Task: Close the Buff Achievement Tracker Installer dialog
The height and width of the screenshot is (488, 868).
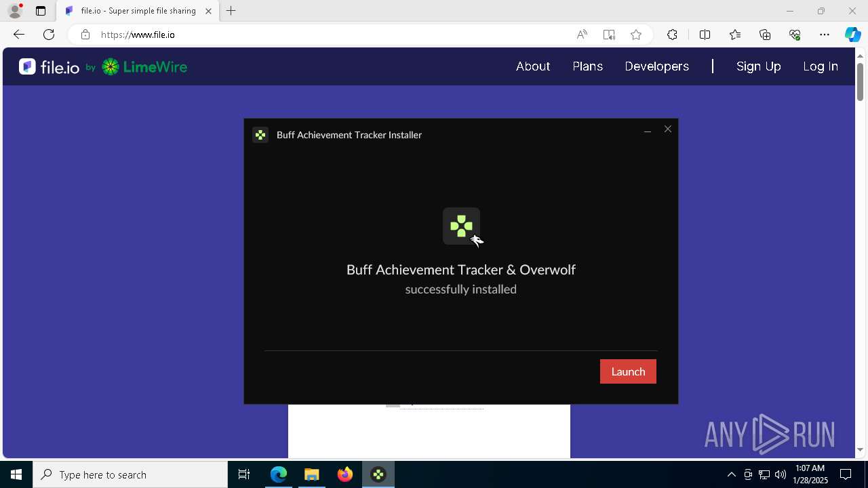Action: 668,129
